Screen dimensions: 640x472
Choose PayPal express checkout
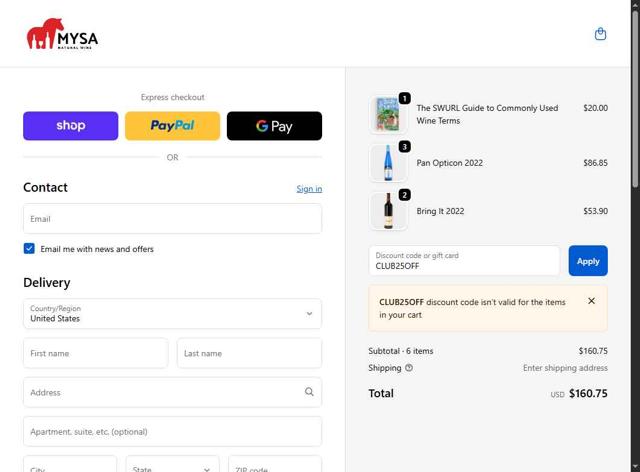[172, 126]
